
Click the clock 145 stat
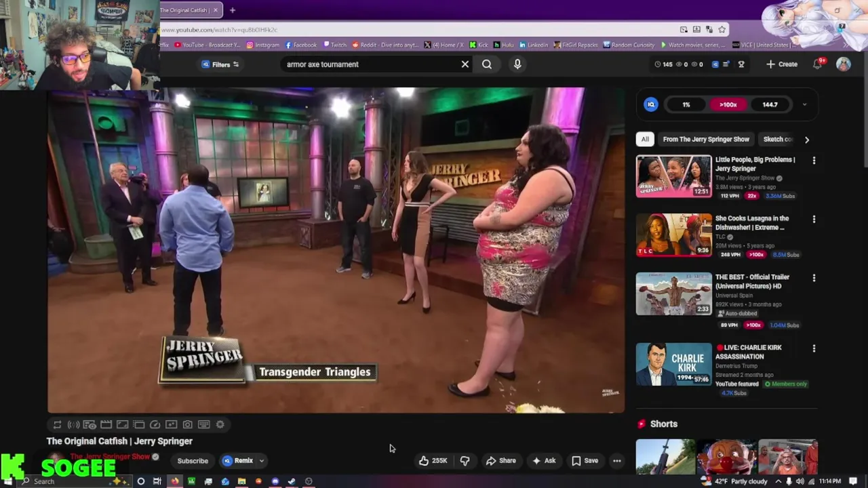[x=663, y=64]
